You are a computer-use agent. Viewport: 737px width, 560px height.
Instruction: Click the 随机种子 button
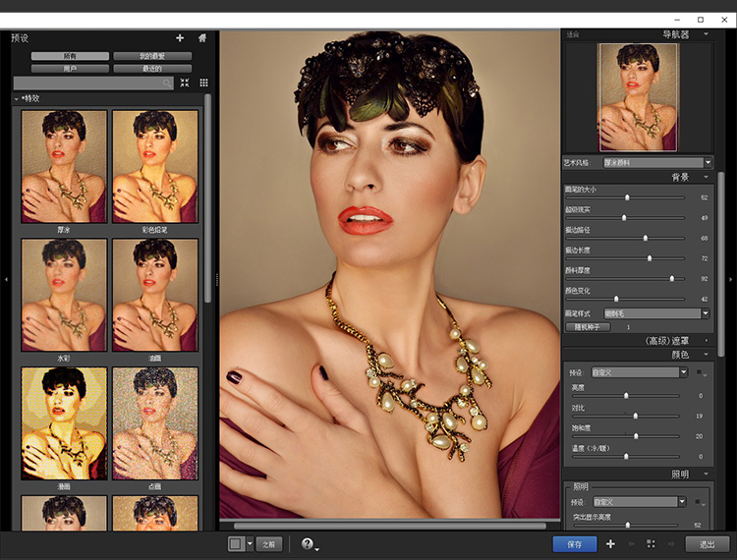[588, 327]
